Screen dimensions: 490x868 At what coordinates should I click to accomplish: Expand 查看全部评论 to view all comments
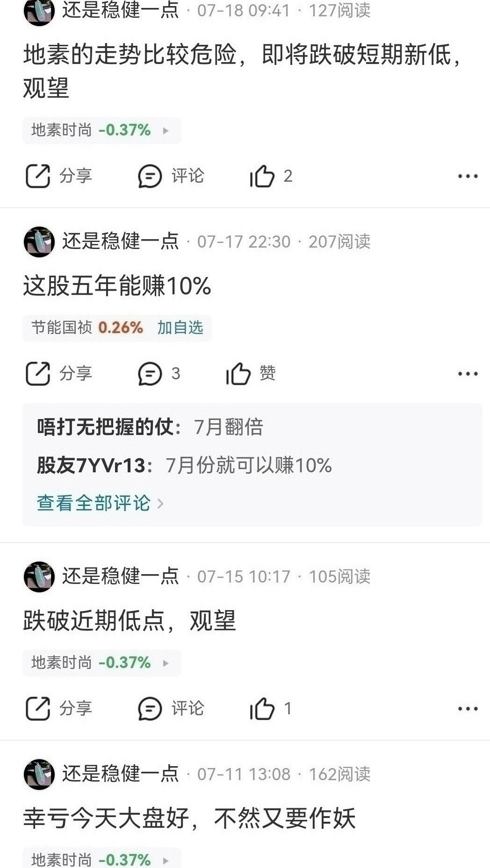[100, 503]
